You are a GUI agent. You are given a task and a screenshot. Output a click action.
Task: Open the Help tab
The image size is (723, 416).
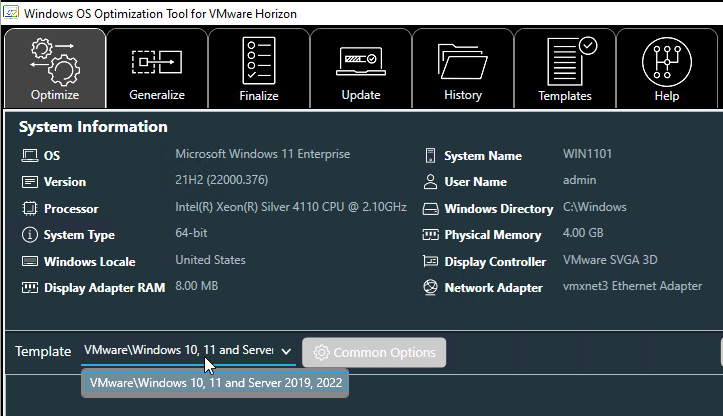pos(667,68)
